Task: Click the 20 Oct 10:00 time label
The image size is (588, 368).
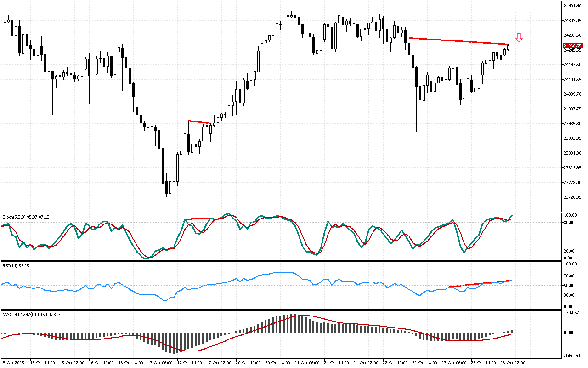Action: point(248,363)
